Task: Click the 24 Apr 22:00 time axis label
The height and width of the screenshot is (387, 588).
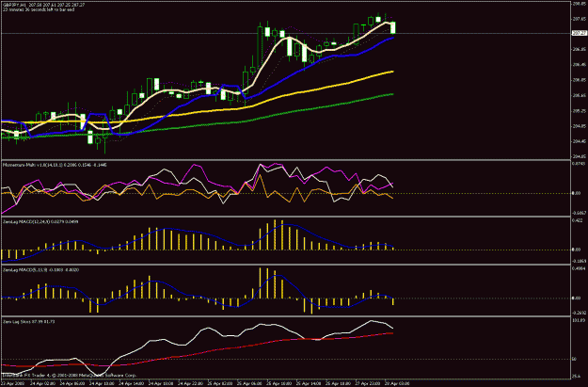Action: click(191, 384)
